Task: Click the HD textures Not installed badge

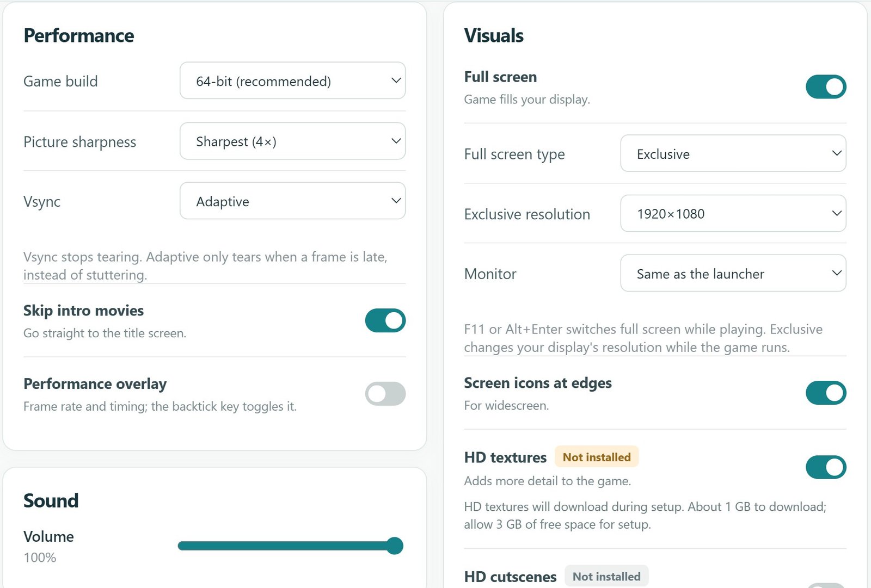Action: tap(597, 457)
